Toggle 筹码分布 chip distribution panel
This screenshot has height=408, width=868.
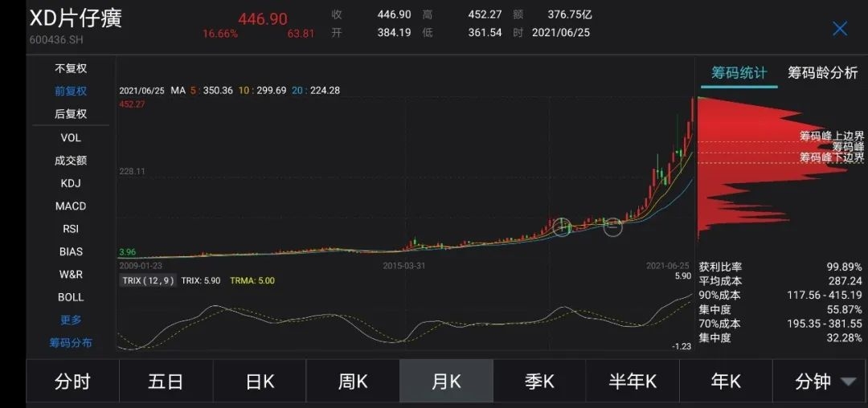71,343
